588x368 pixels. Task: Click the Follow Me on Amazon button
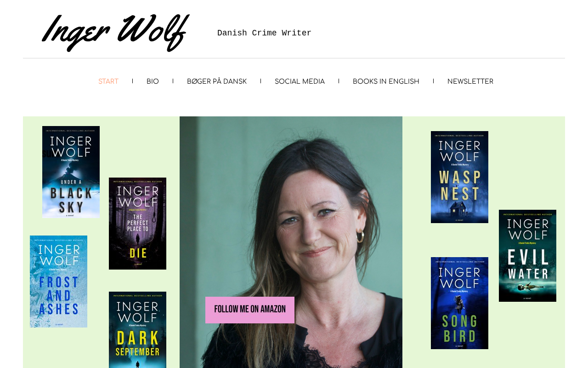pyautogui.click(x=250, y=310)
